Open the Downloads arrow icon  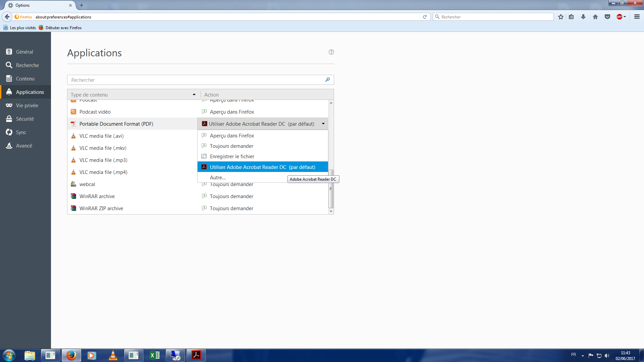pos(583,17)
